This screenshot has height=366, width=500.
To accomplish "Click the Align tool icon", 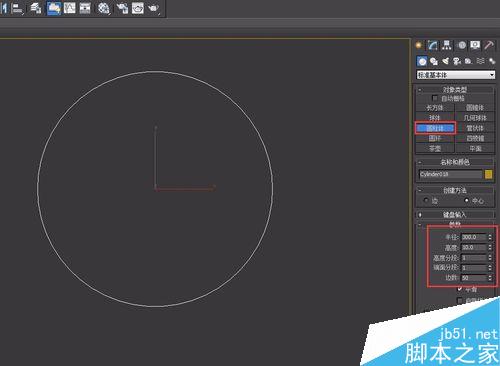I will [17, 8].
